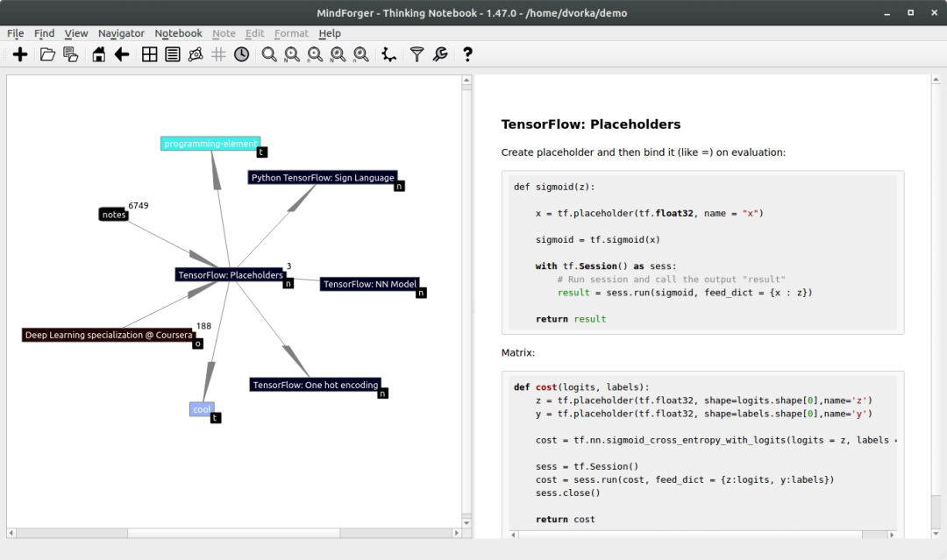Click the full-text search magnifier icon

click(x=269, y=54)
